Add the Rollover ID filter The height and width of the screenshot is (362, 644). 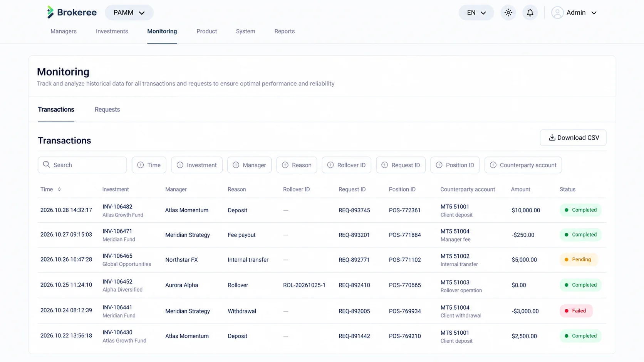pos(346,165)
